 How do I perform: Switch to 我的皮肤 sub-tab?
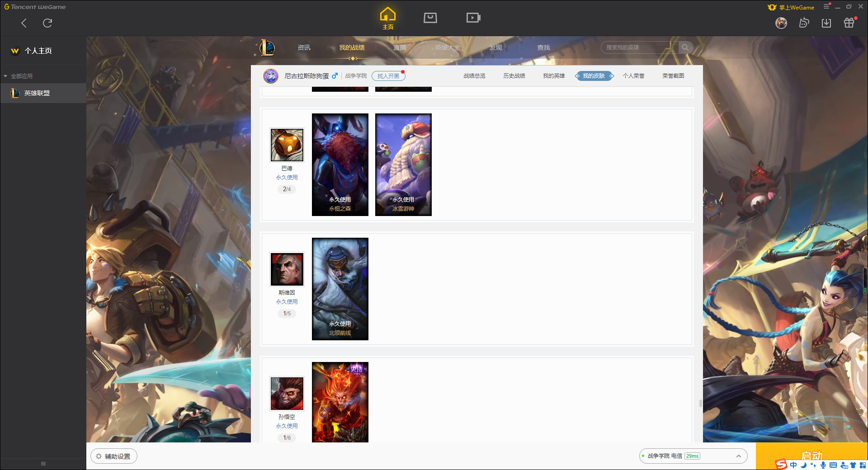click(x=594, y=76)
